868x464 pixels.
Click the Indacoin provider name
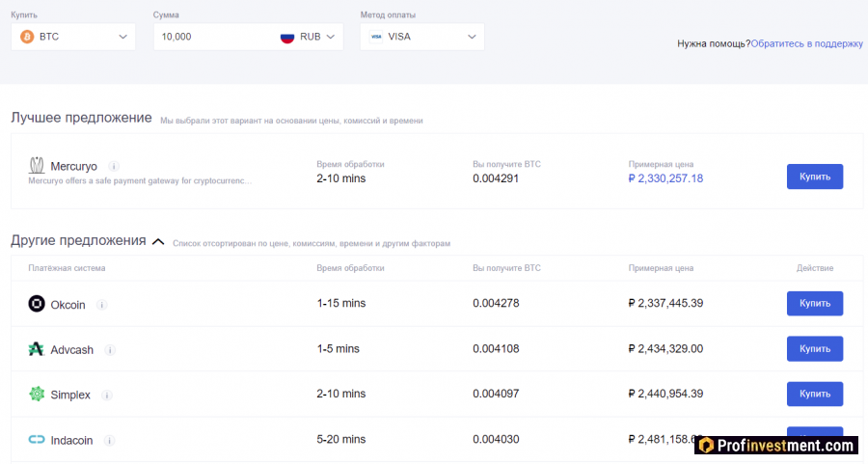(72, 441)
